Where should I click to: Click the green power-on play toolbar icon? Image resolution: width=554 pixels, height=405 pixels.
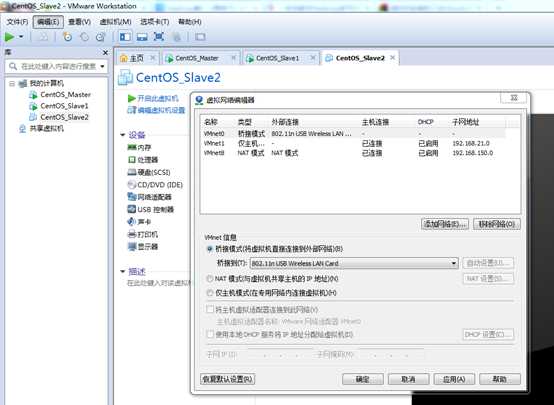pos(10,37)
